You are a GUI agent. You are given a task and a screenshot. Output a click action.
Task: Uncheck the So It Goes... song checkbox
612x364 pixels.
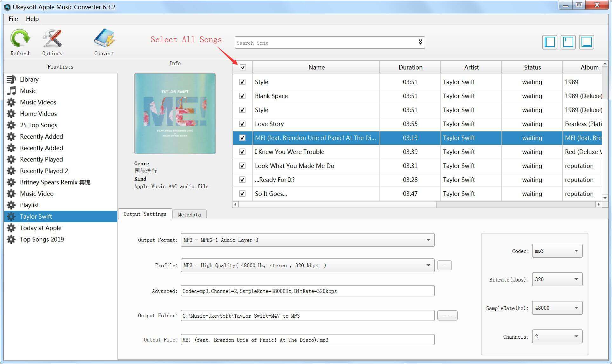tap(243, 194)
